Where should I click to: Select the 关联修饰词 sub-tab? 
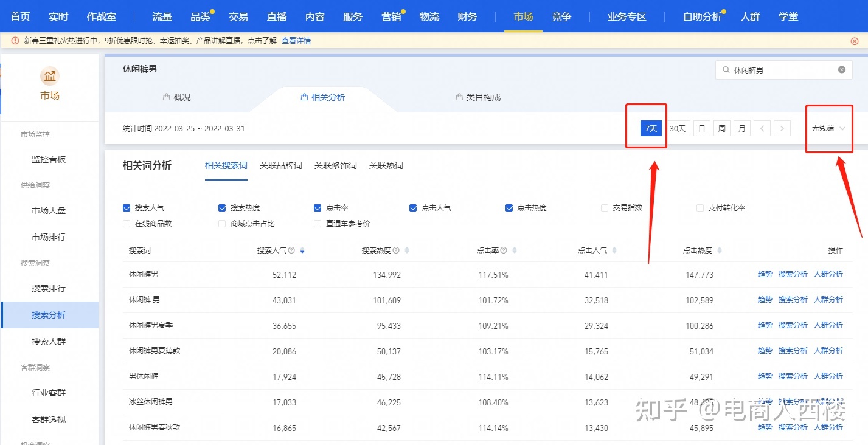coord(336,165)
